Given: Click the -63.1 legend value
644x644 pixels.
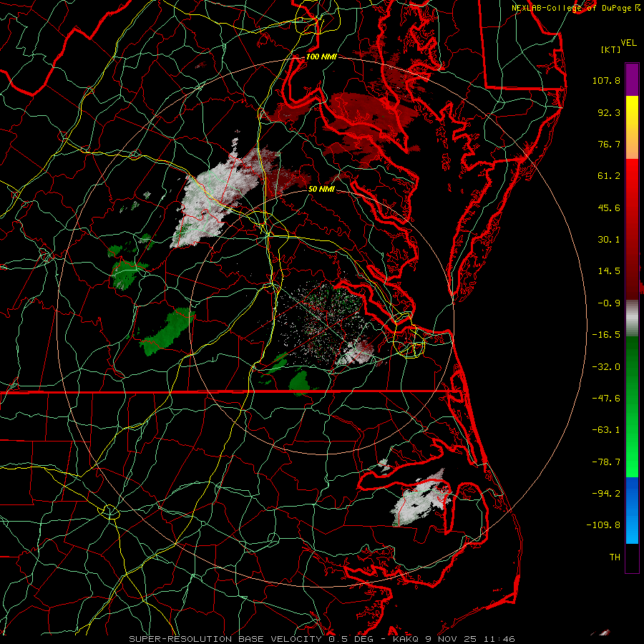Looking at the screenshot, I should 606,430.
